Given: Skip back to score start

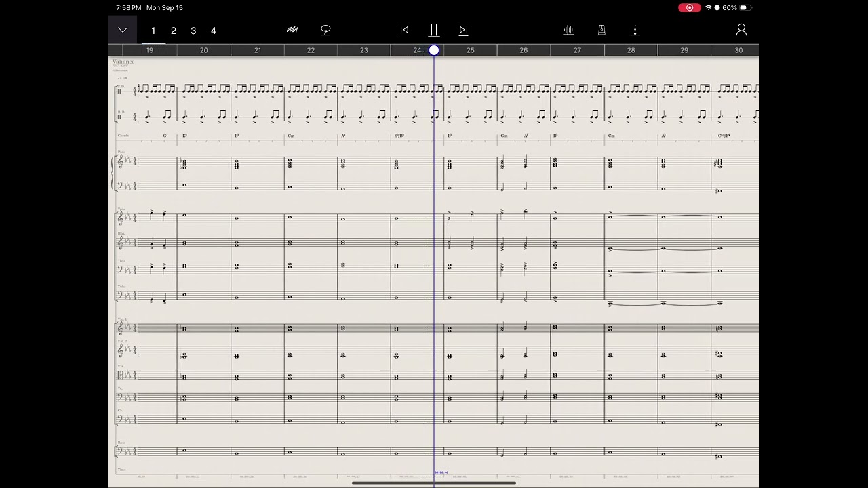Looking at the screenshot, I should click(404, 30).
